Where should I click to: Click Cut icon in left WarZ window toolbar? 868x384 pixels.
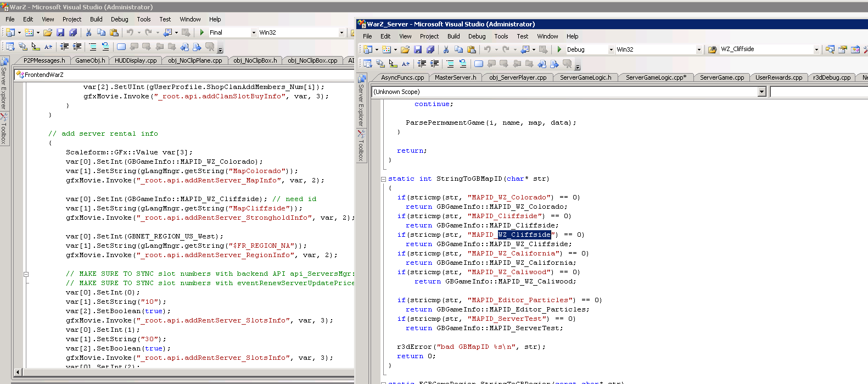pyautogui.click(x=88, y=32)
